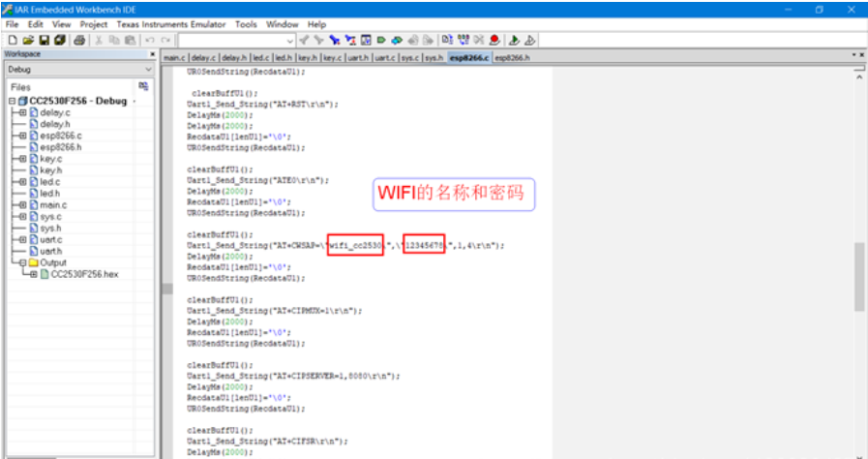Open the Window menu
Screen dimensions: 868x459
283,24
